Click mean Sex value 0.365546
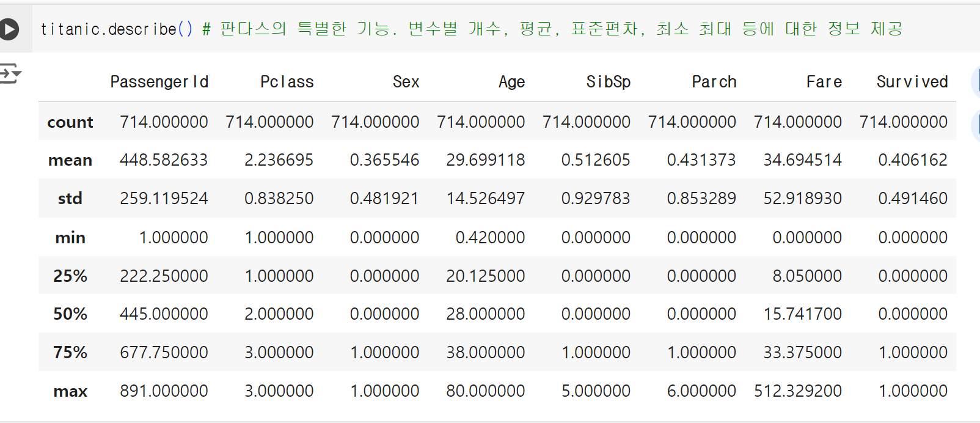The image size is (980, 423). pos(384,160)
